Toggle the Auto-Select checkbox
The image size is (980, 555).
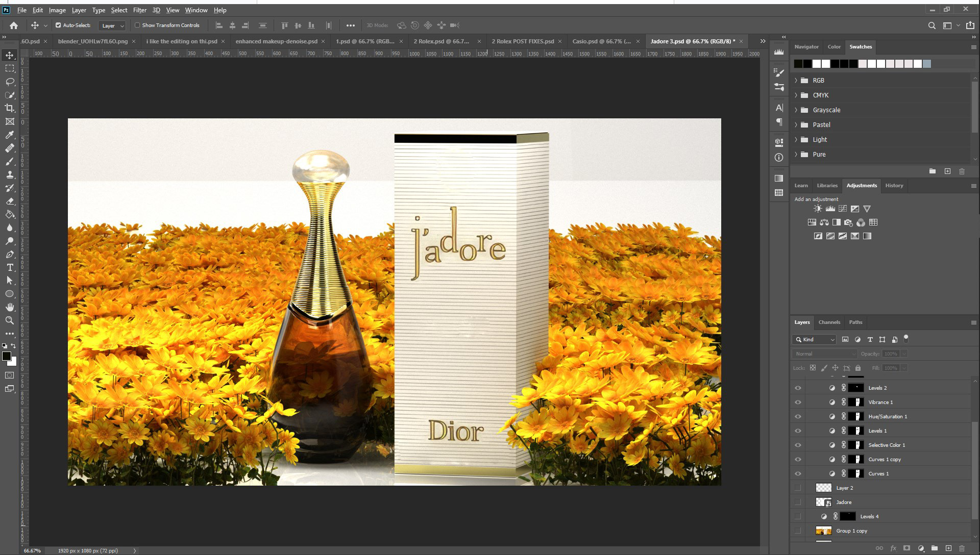click(58, 25)
